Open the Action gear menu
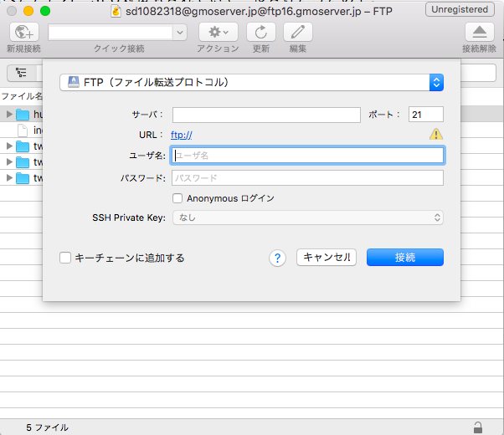 [x=218, y=33]
